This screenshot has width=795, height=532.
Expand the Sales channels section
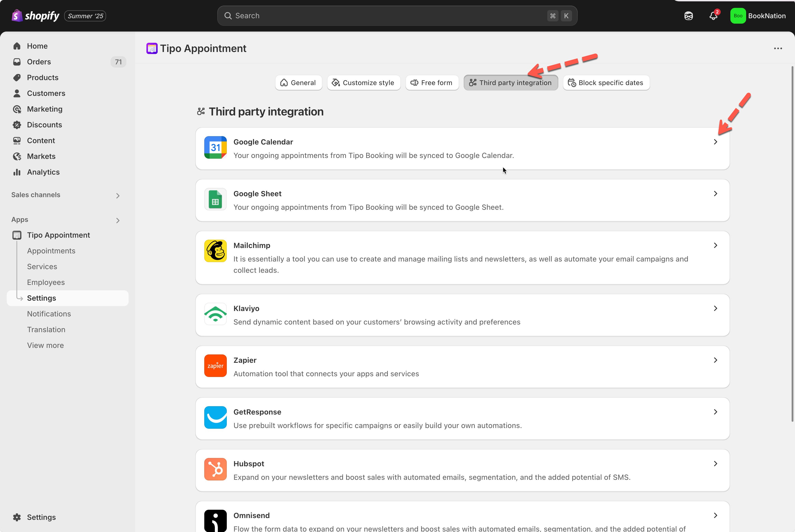(118, 195)
